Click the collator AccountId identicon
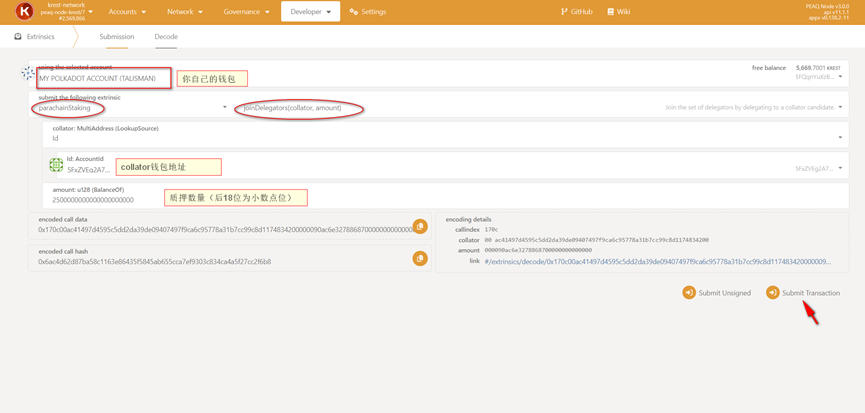Viewport: 865px width, 413px height. pos(56,164)
